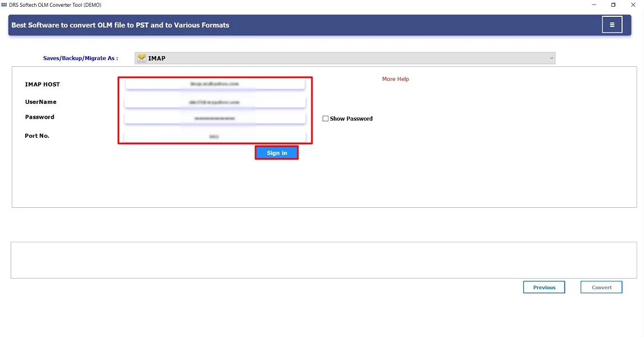Click the IMAP envelope icon in the selector
The image size is (644, 337).
[142, 57]
